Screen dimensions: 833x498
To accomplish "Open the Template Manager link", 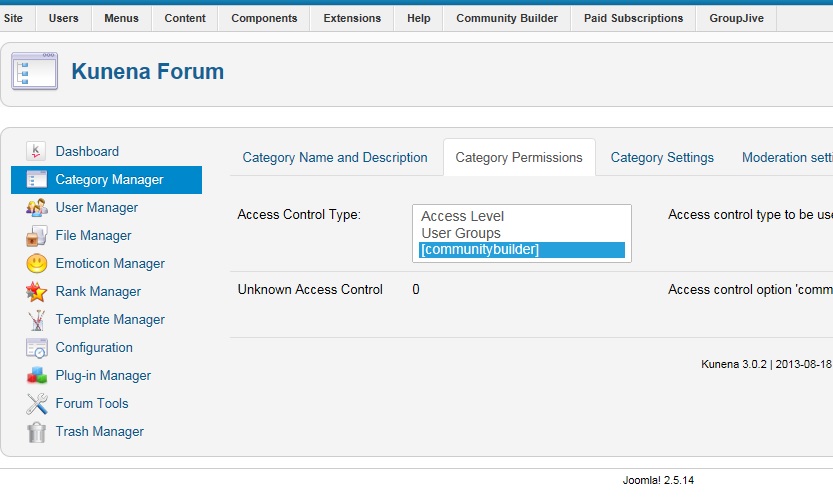I will pyautogui.click(x=110, y=319).
